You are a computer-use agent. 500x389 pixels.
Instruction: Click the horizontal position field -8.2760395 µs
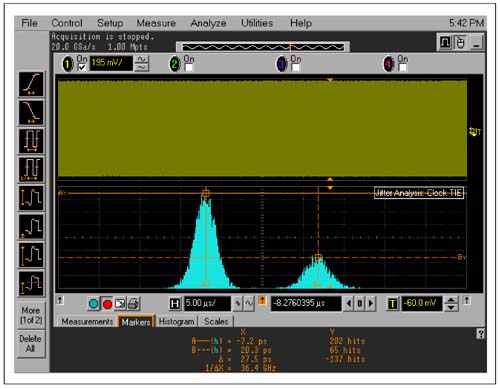pos(306,304)
